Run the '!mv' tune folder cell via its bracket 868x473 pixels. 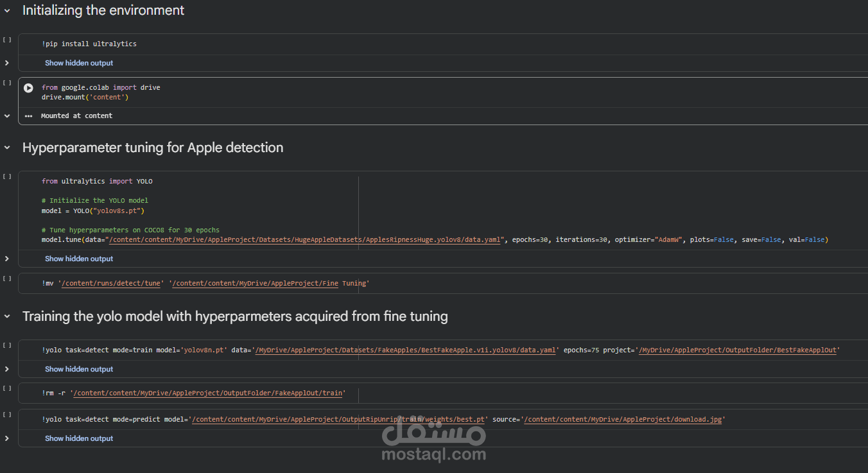[x=7, y=279]
